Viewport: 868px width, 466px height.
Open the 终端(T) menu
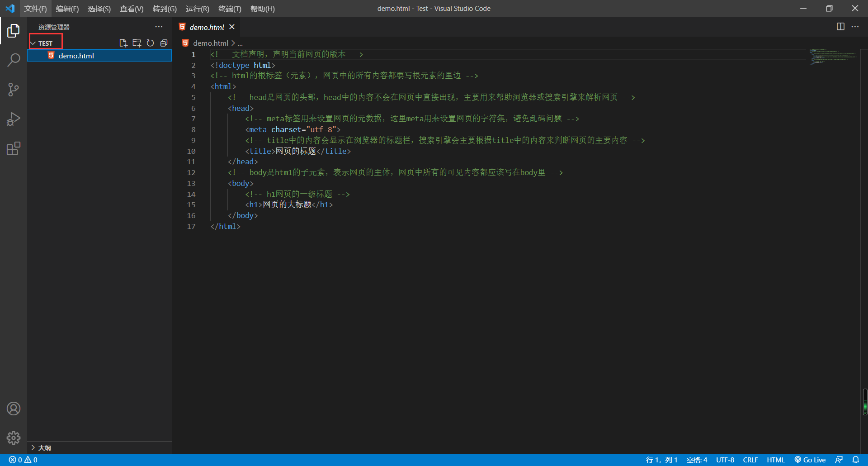coord(230,9)
